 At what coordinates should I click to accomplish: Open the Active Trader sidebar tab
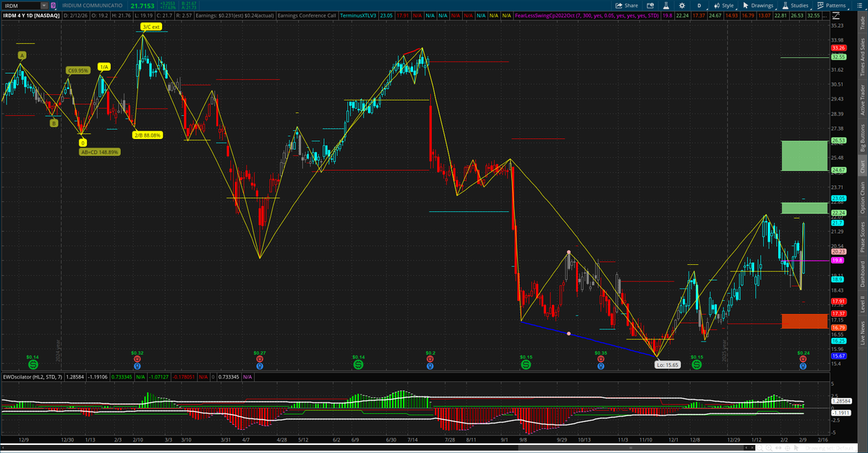pos(861,99)
